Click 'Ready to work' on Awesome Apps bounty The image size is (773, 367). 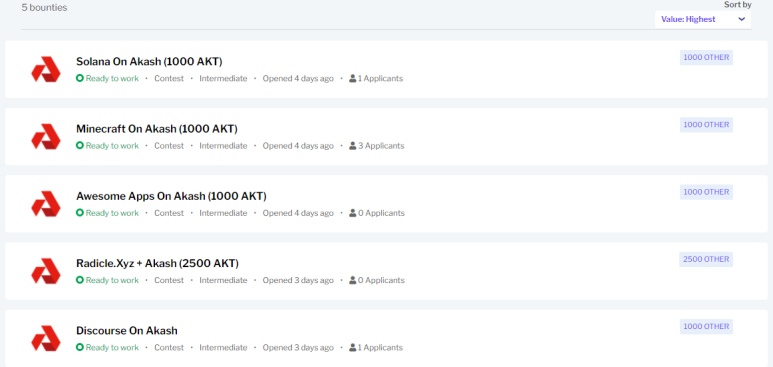tap(112, 213)
